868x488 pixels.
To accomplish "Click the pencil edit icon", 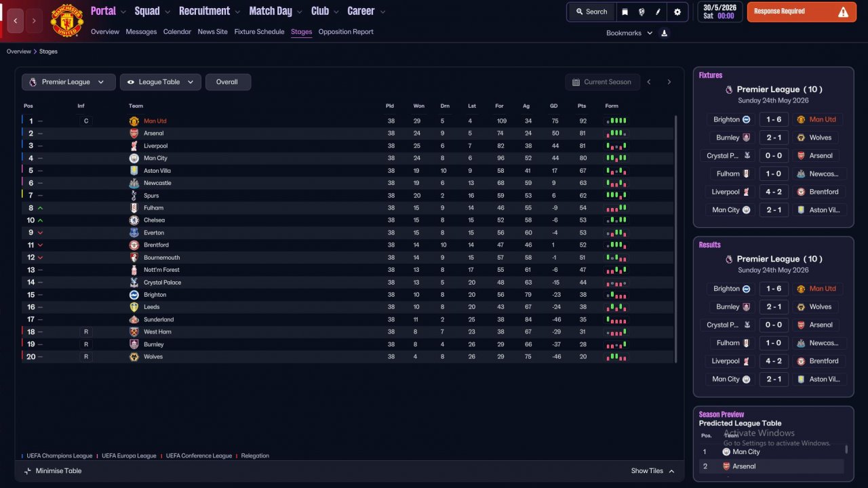I will coord(658,12).
